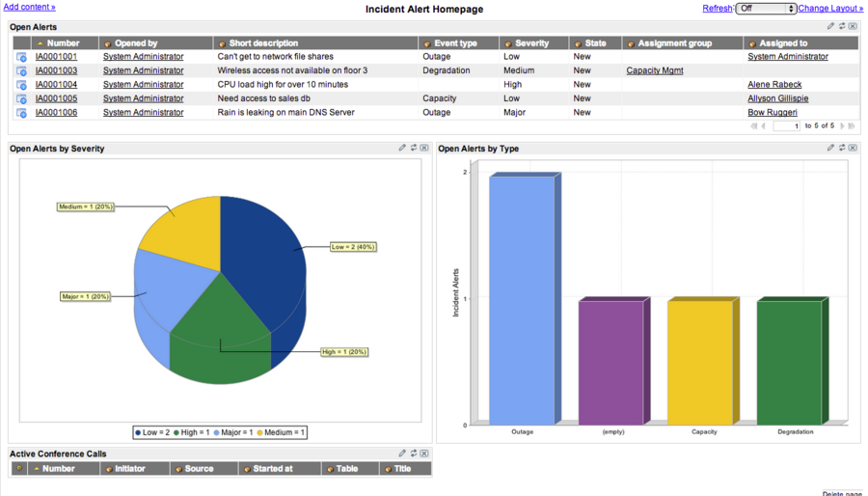Click the Assigned to column header
Viewport: 868px width, 496px height.
point(783,43)
